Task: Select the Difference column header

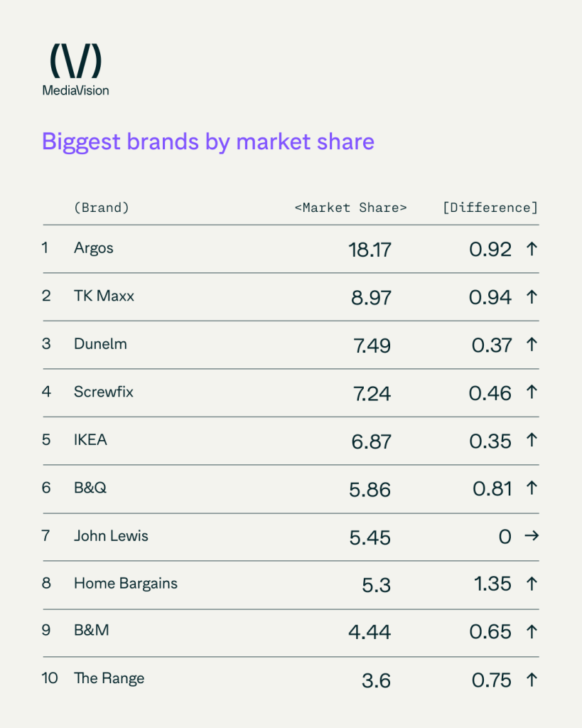Action: point(490,208)
